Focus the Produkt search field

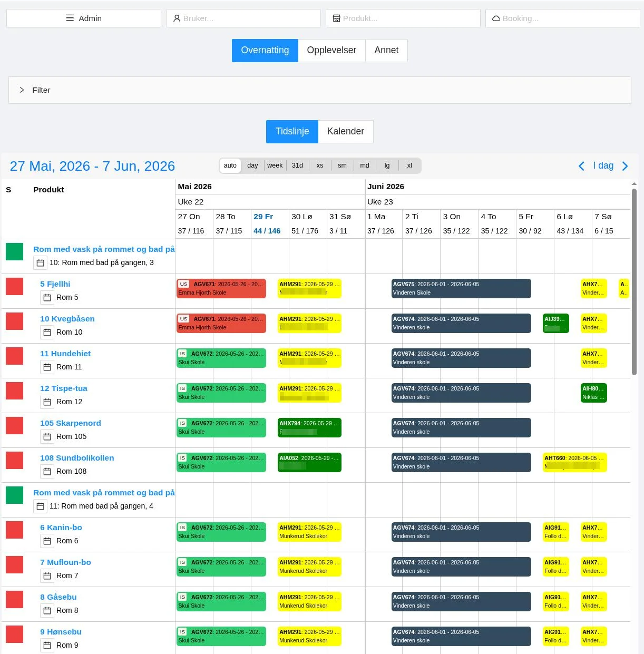click(x=403, y=18)
